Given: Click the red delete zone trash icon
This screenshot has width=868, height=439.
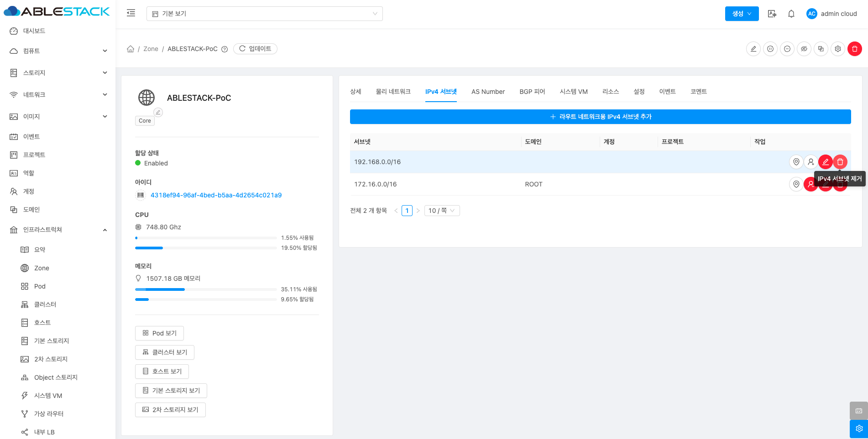Looking at the screenshot, I should pyautogui.click(x=854, y=49).
